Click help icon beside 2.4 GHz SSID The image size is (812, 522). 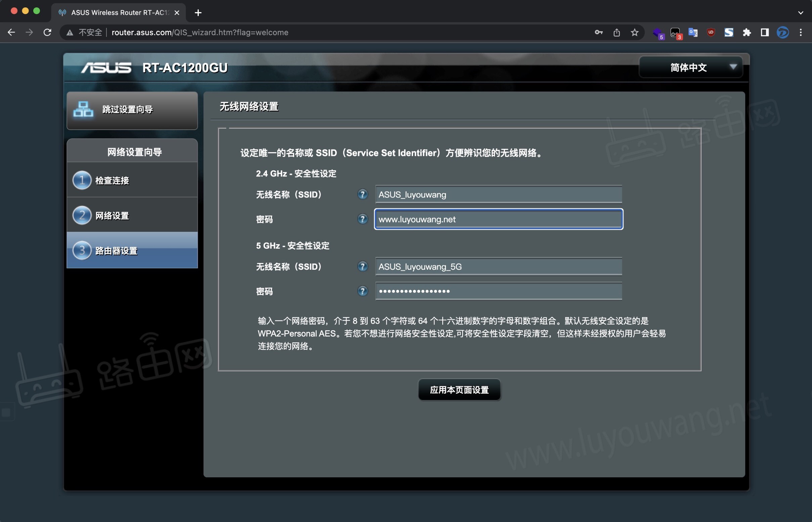[362, 194]
